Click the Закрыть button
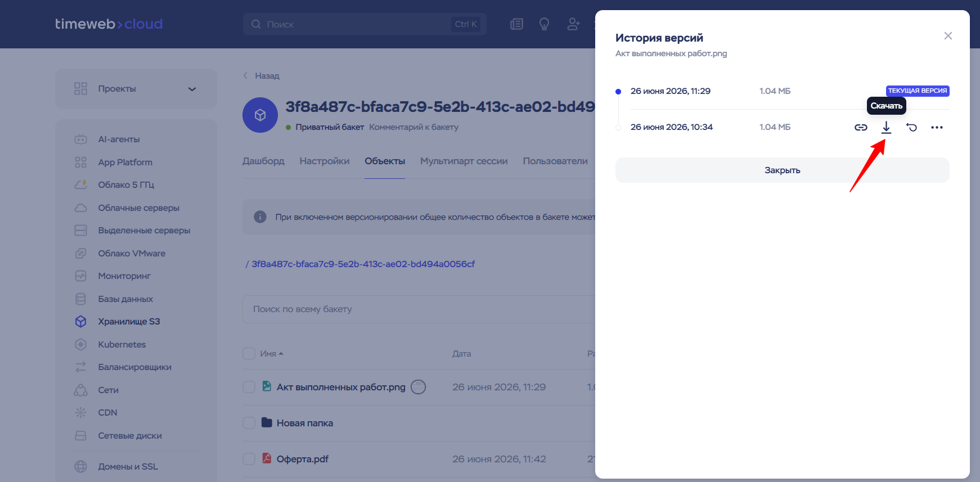The height and width of the screenshot is (482, 980). [782, 170]
